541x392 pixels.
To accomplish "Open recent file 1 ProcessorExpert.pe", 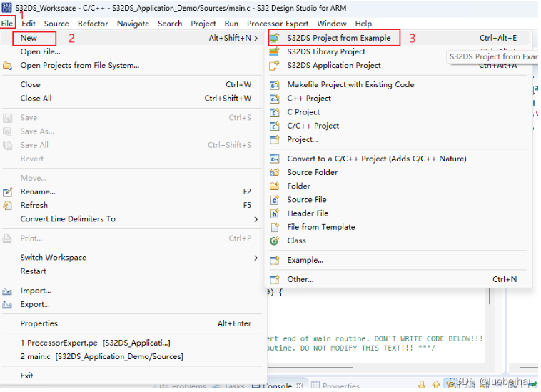I will click(131, 343).
